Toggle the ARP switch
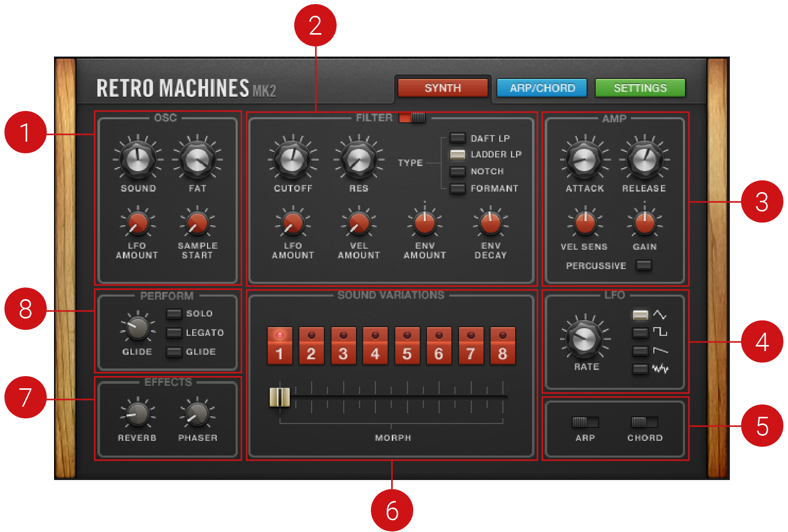Screen dimensions: 788x532 pos(585,422)
